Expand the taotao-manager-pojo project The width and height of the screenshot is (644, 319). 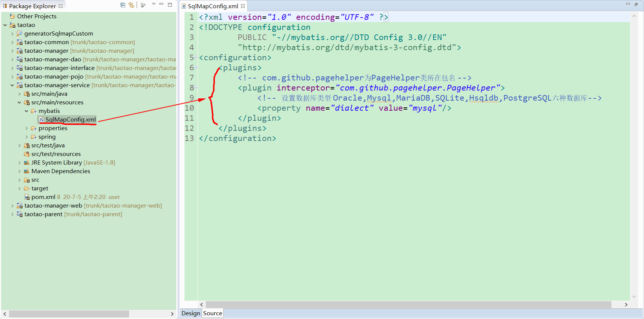[x=12, y=77]
